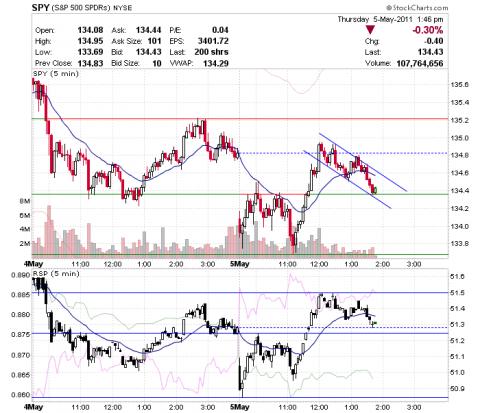Viewport: 480px width, 413px height.
Task: Click the VWAP value 134.29
Action: point(216,63)
